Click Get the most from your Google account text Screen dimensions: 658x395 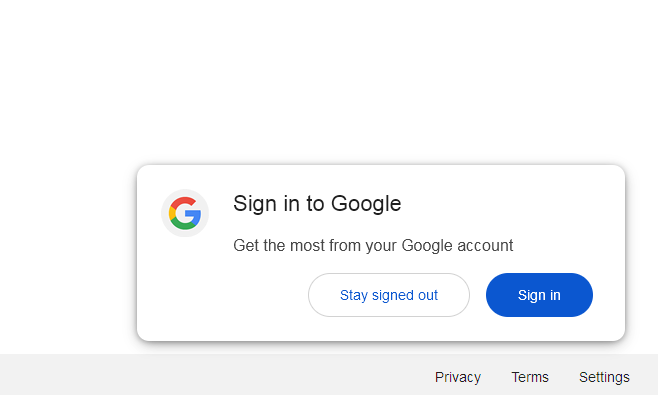click(x=373, y=246)
